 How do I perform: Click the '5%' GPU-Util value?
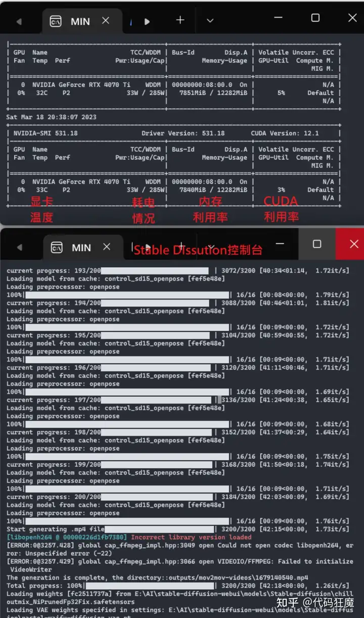[281, 93]
